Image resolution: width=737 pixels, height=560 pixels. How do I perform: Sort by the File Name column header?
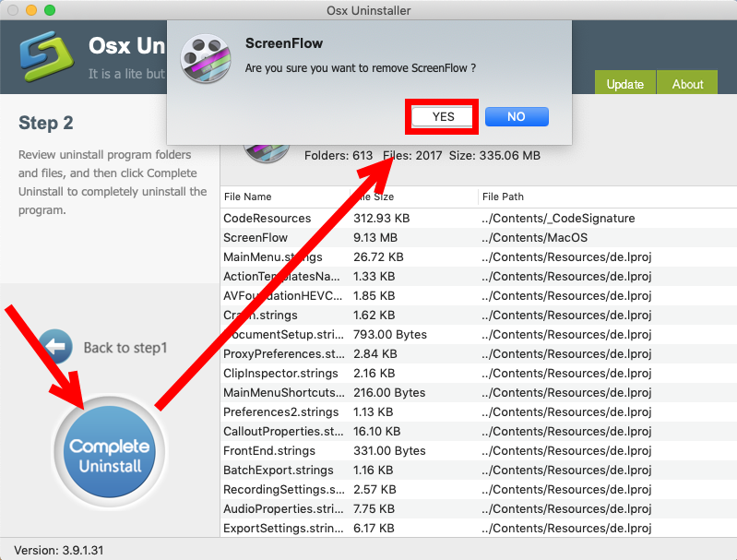[x=248, y=197]
